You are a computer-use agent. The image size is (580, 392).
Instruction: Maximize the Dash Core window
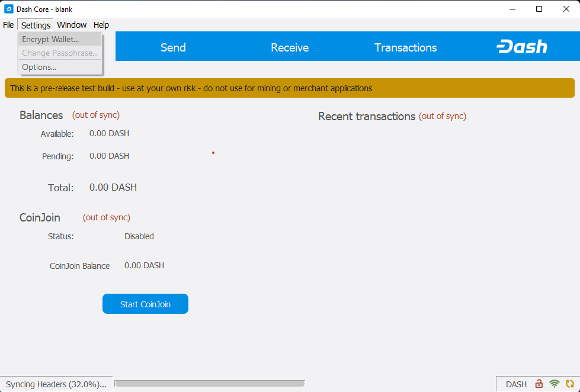539,9
